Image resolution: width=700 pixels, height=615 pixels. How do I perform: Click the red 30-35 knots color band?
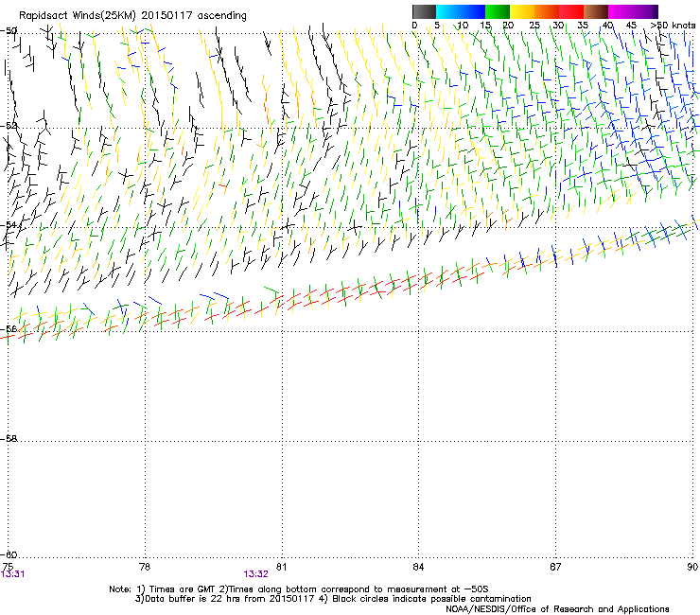point(571,11)
